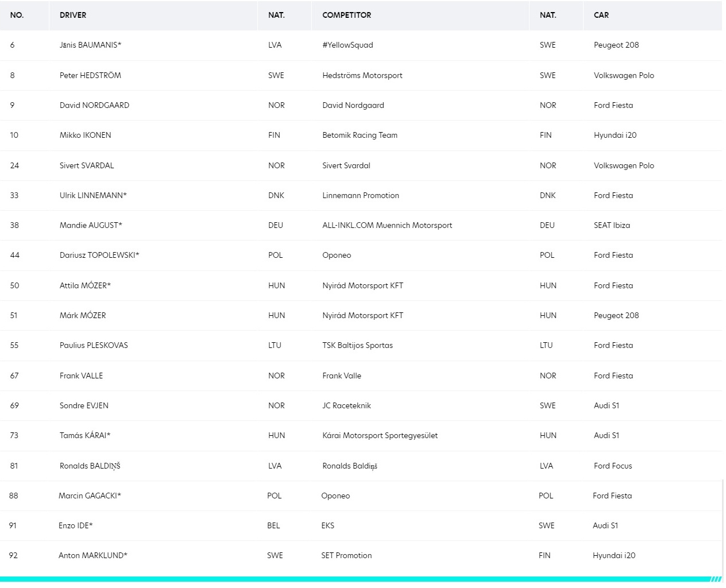Viewport: 726px width, 588px height.
Task: Click the NO. column header
Action: pos(17,15)
